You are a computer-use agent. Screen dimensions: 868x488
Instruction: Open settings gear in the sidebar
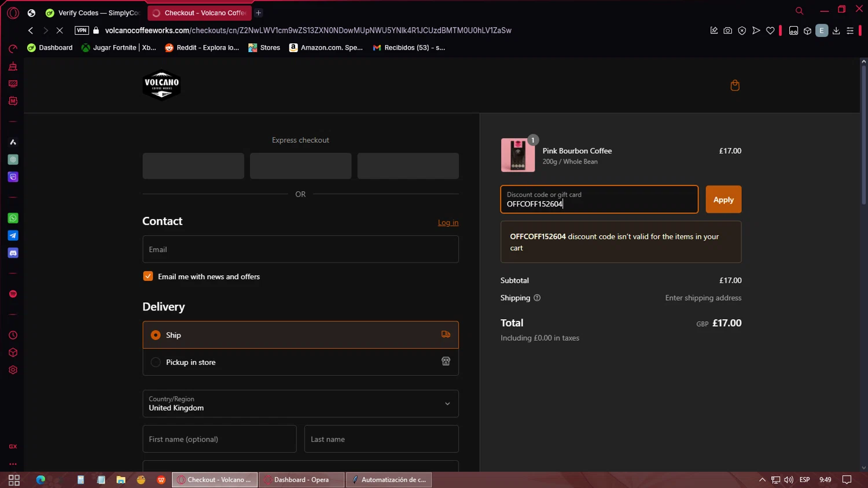13,370
